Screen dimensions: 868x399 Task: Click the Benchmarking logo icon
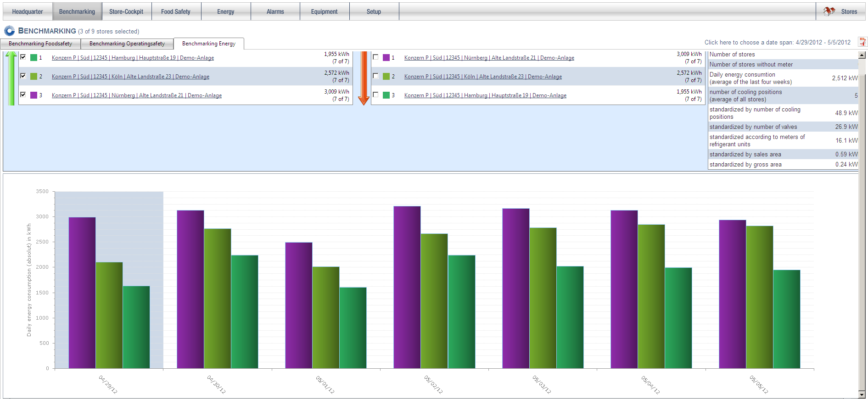point(9,31)
